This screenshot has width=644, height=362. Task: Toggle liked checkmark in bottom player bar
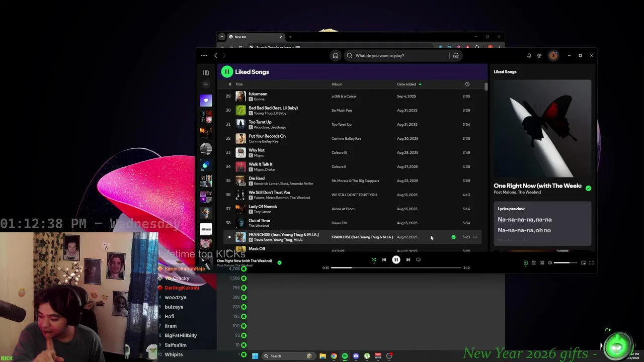pos(279,262)
